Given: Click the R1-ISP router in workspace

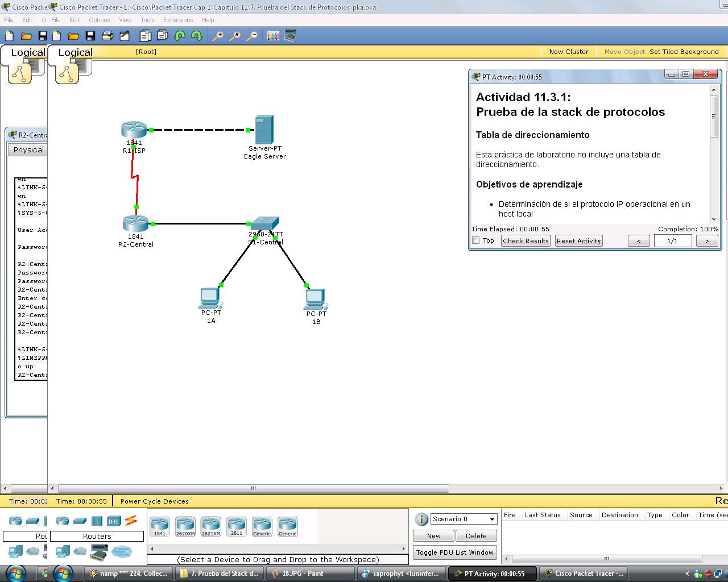Looking at the screenshot, I should [x=134, y=130].
